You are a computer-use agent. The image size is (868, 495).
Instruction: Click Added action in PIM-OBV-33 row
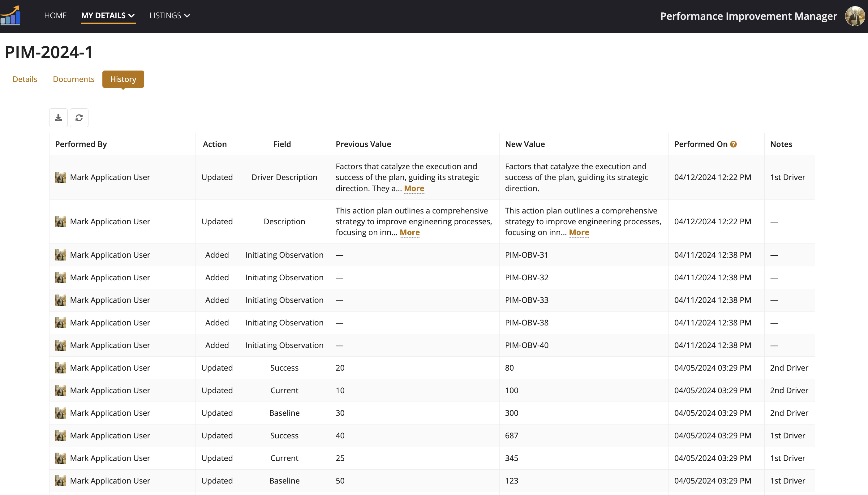pos(217,300)
